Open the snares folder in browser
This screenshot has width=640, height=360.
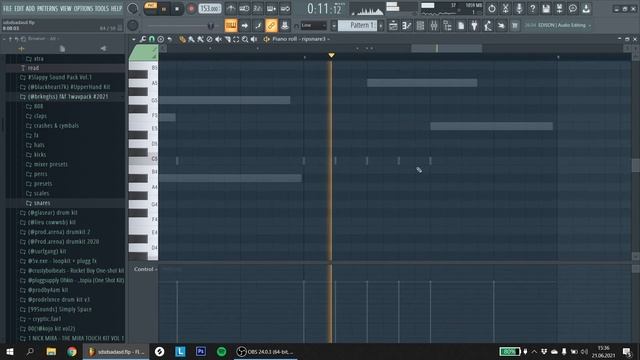(38, 203)
